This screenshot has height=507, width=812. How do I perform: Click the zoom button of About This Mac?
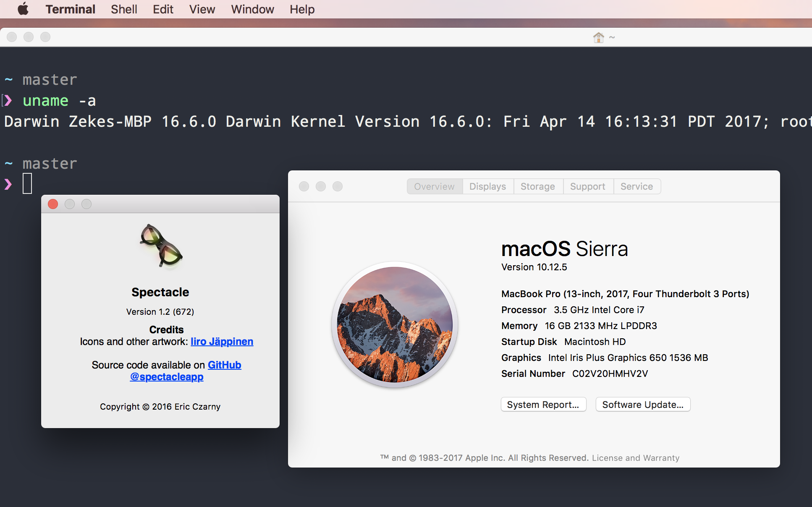click(x=338, y=186)
